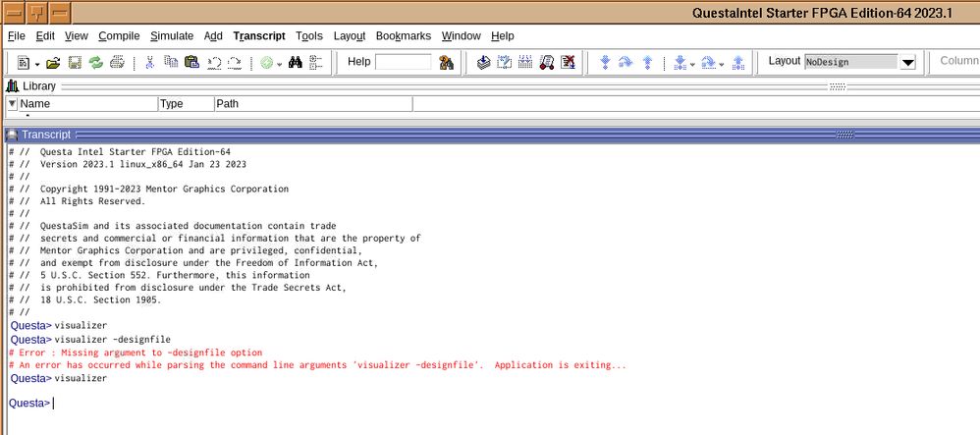The image size is (980, 435).
Task: Click the Step Out up-arrow icon
Action: tap(647, 63)
